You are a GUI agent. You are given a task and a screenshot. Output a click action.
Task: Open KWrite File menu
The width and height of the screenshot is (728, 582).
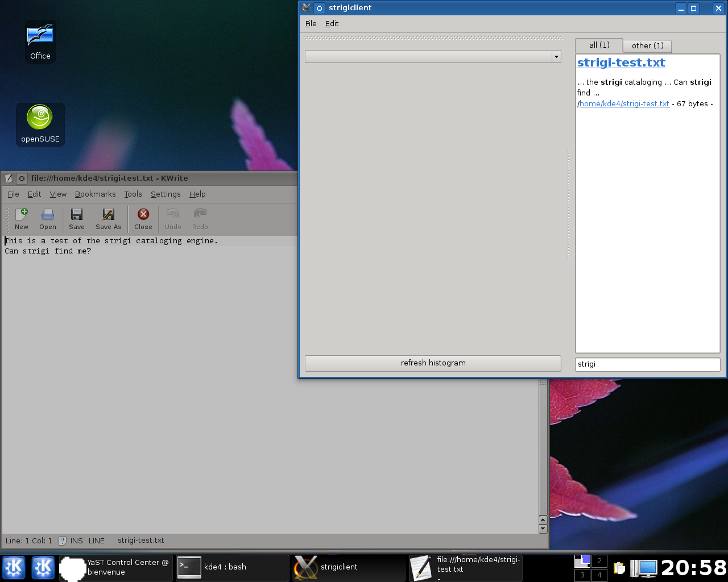click(14, 194)
